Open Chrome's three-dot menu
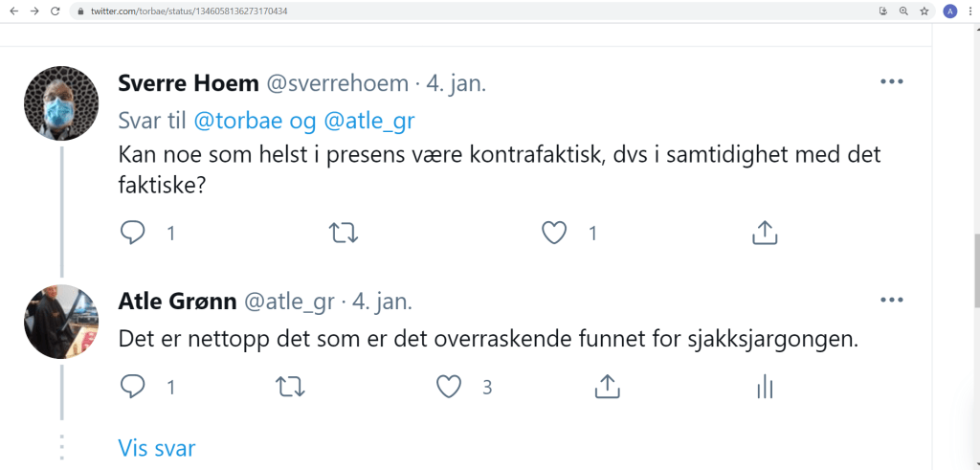 pyautogui.click(x=969, y=11)
